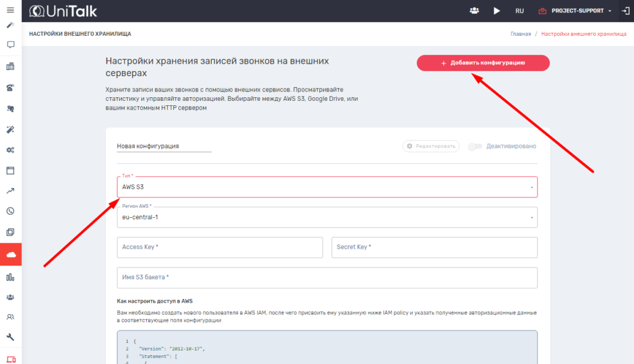Click into the Access Key field
The width and height of the screenshot is (634, 364).
[x=220, y=247]
